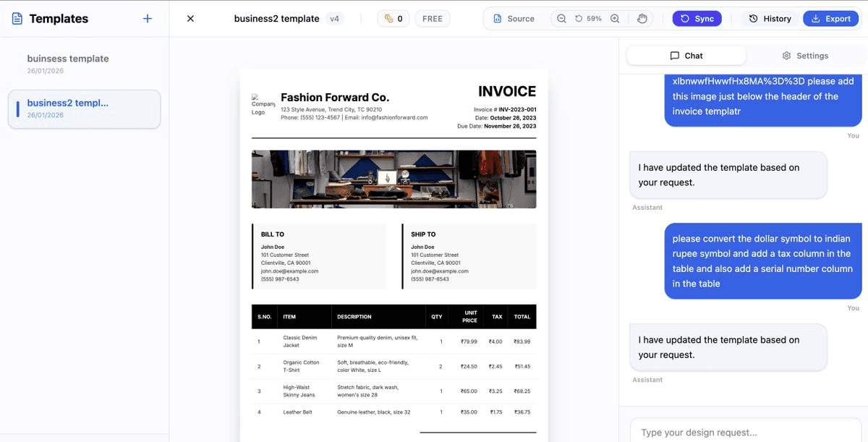Click the Sync button
Image resolution: width=868 pixels, height=442 pixels.
pyautogui.click(x=697, y=19)
